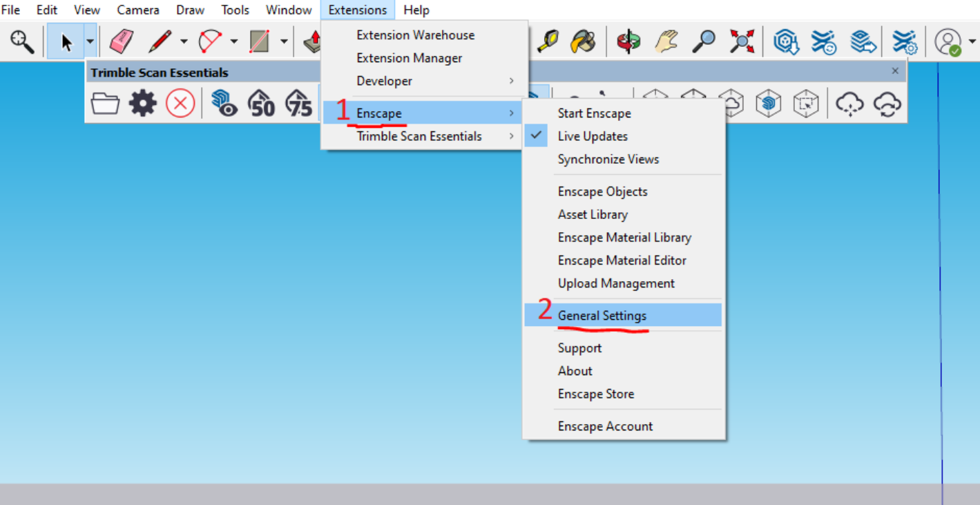This screenshot has width=980, height=505.
Task: Select the Rectangle shape tool
Action: [260, 41]
